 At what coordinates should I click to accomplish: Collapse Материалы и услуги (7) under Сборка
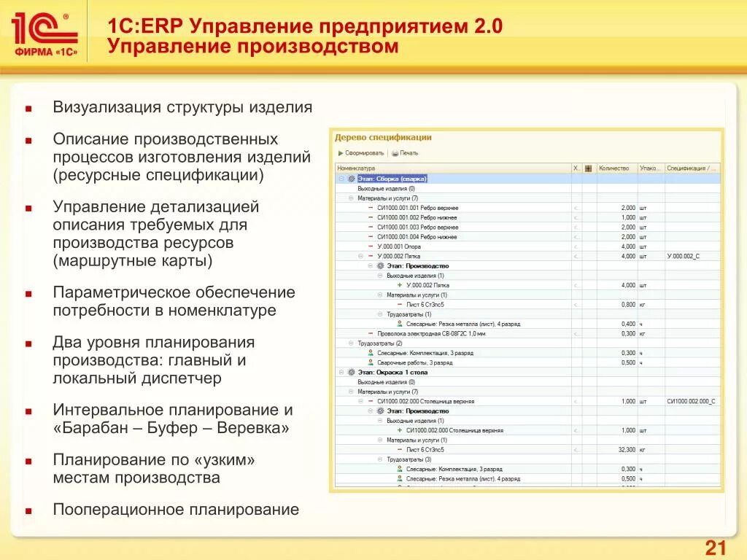click(351, 198)
